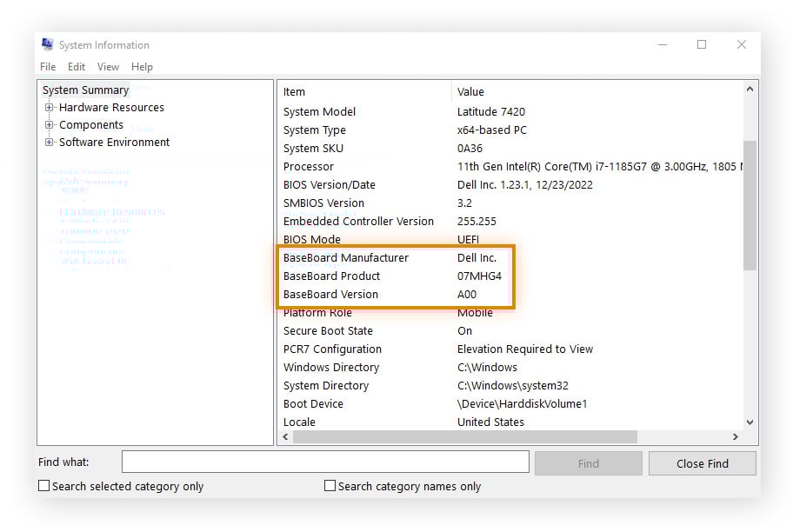
Task: Click the horizontal scrollbar right arrow
Action: [733, 436]
